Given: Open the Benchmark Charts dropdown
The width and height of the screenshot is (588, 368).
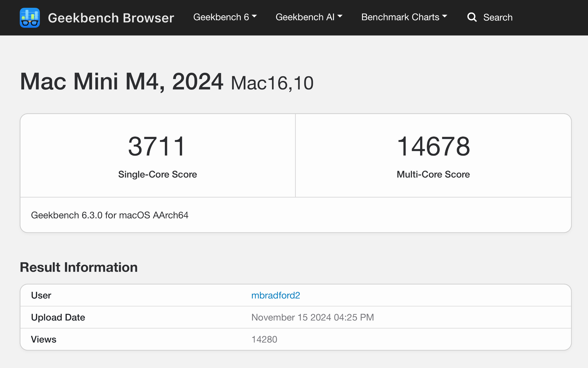Looking at the screenshot, I should click(x=404, y=17).
